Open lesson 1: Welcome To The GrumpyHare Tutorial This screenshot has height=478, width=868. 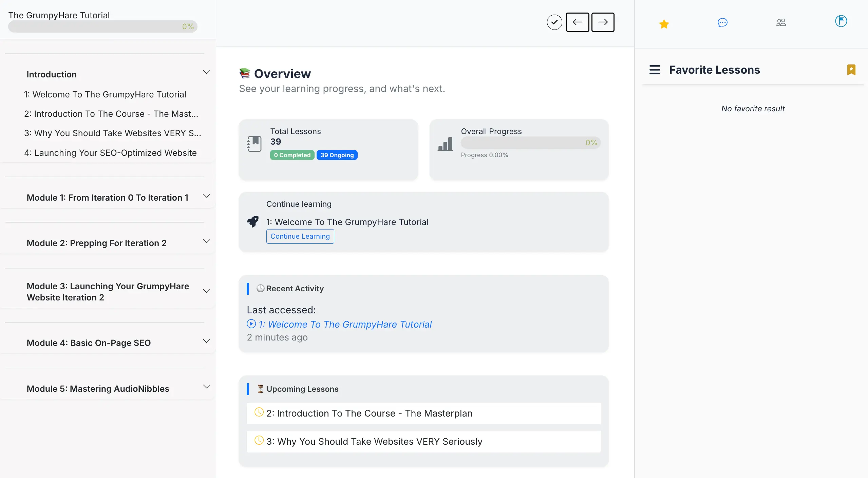click(x=105, y=94)
